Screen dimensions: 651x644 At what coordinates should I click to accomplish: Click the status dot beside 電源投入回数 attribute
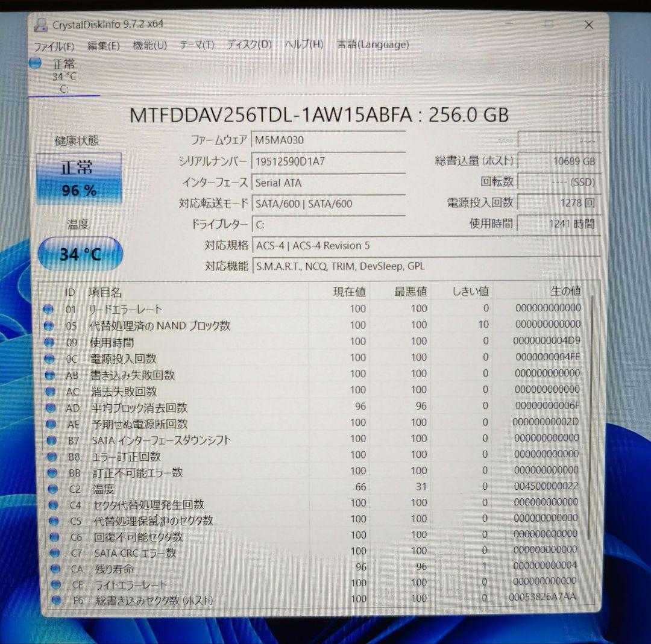click(49, 358)
